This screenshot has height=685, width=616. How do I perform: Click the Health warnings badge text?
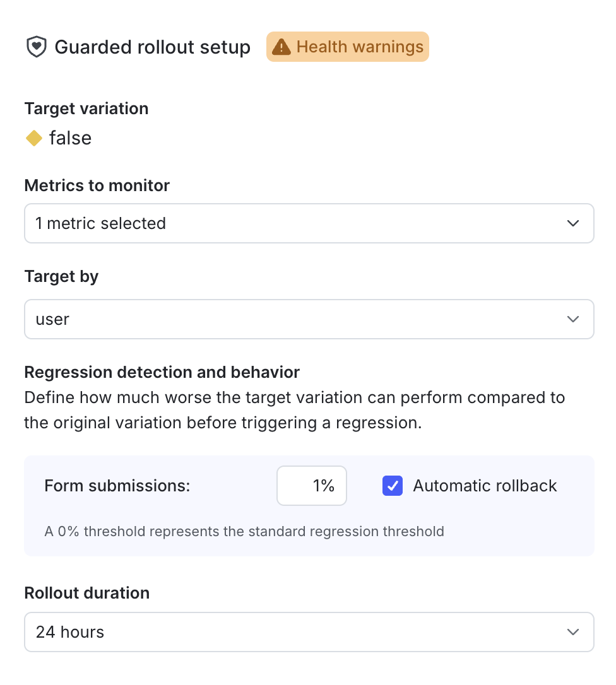[x=360, y=47]
